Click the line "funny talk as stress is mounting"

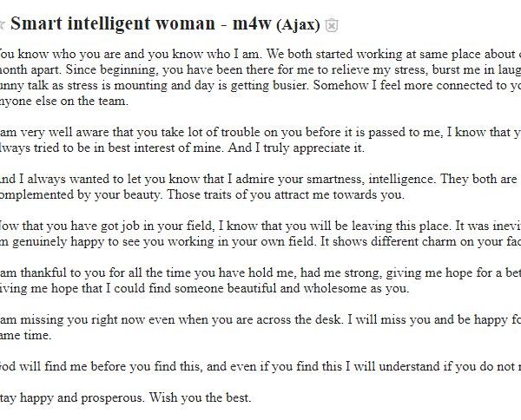tap(260, 86)
